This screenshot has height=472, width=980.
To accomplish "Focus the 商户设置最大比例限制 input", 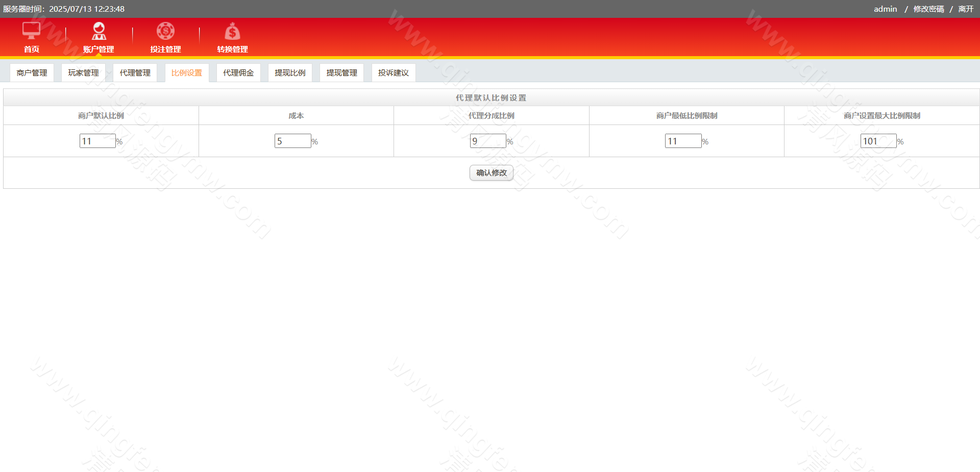I will coord(878,141).
